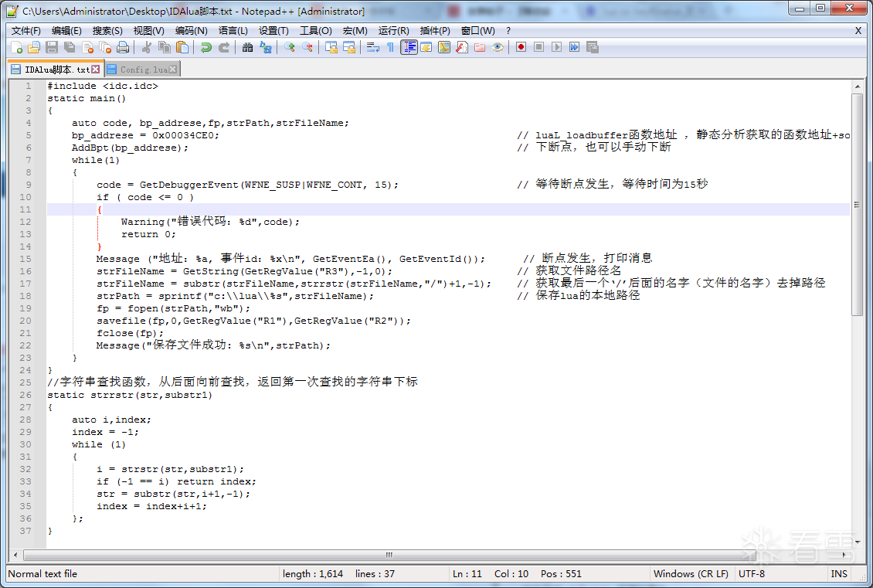Paste from clipboard using the Paste icon
873x588 pixels.
coord(182,47)
